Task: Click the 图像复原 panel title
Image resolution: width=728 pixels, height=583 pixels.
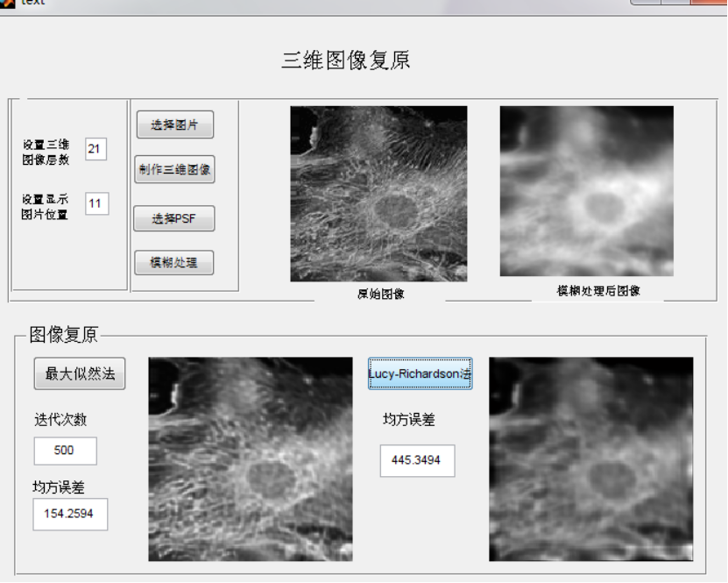Action: pos(64,335)
